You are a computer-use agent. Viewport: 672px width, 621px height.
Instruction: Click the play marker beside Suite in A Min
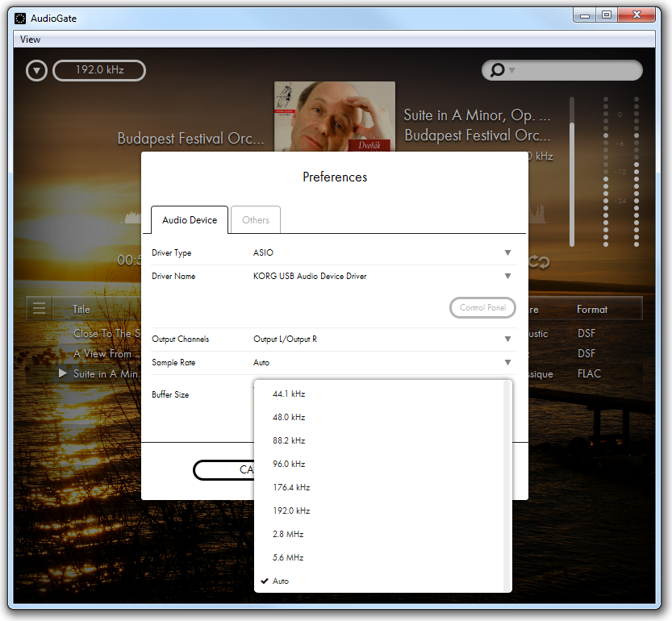pos(63,373)
